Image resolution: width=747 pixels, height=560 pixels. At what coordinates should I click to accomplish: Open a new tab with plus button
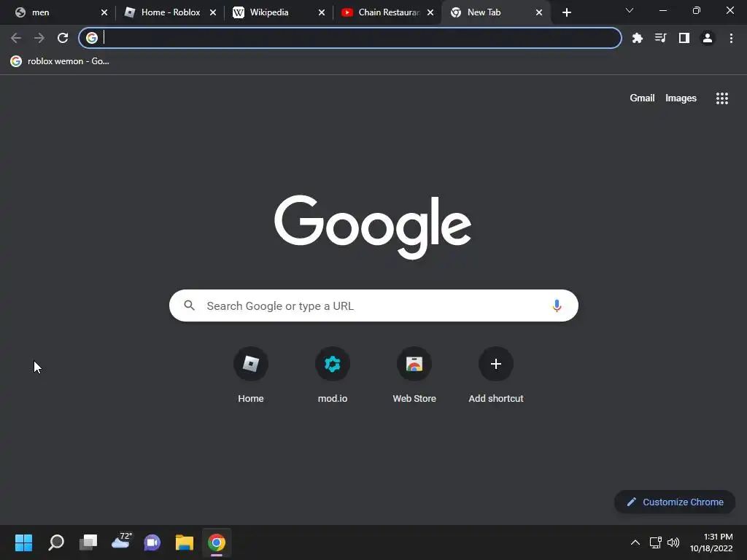tap(566, 12)
